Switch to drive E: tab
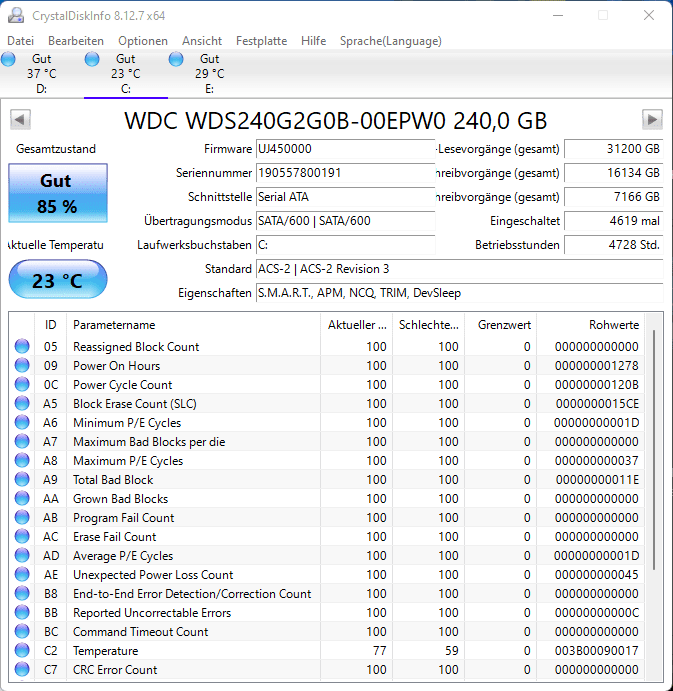This screenshot has height=691, width=673. point(209,74)
